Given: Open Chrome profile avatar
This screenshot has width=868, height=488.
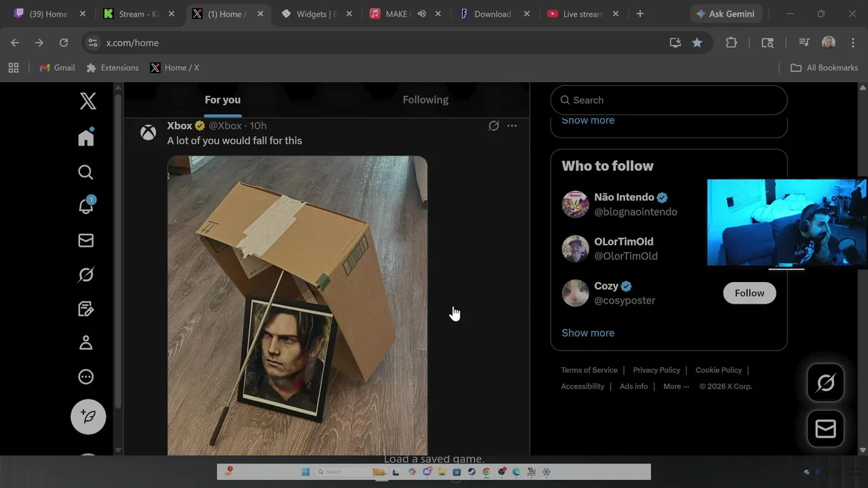Looking at the screenshot, I should click(x=829, y=43).
